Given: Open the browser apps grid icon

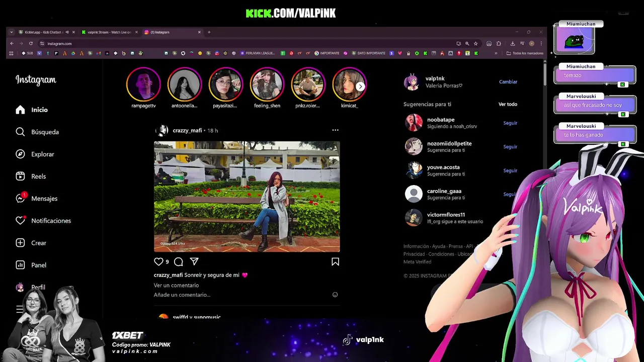Looking at the screenshot, I should (12, 53).
